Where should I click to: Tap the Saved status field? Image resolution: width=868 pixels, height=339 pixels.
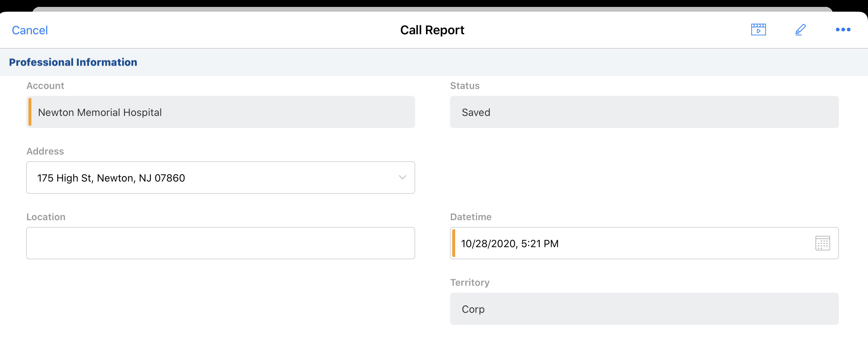(x=644, y=112)
